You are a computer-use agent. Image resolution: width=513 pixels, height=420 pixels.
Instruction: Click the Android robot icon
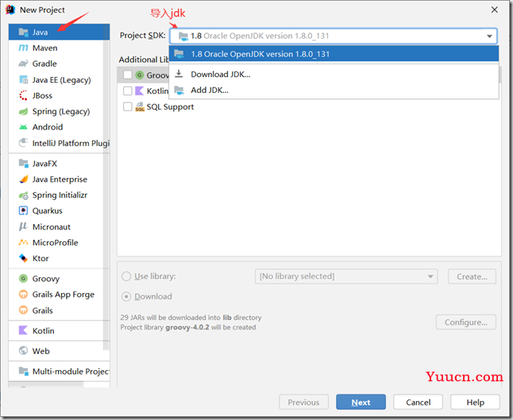point(23,127)
